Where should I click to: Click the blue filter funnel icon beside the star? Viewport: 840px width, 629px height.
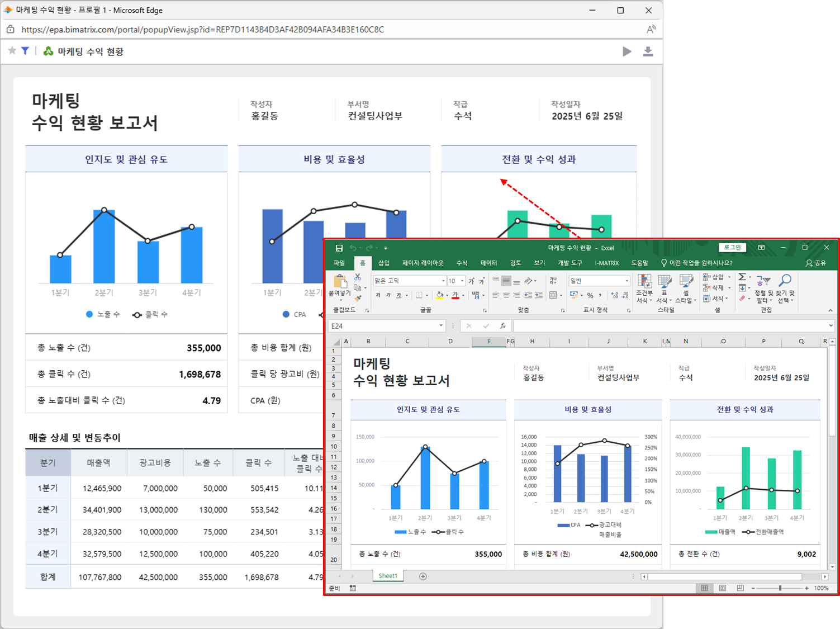[x=25, y=51]
